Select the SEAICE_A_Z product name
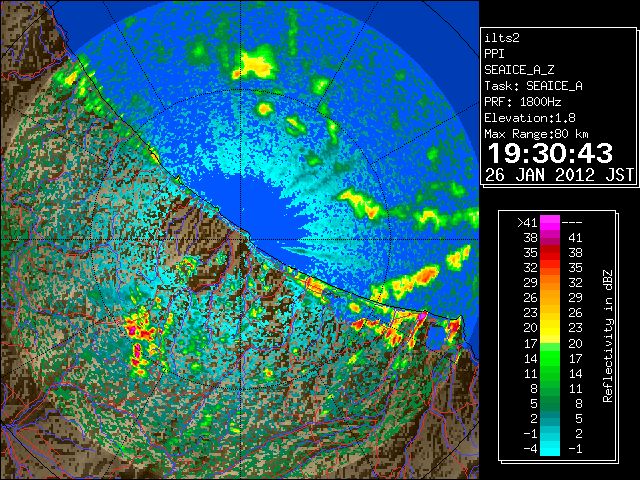 [519, 70]
